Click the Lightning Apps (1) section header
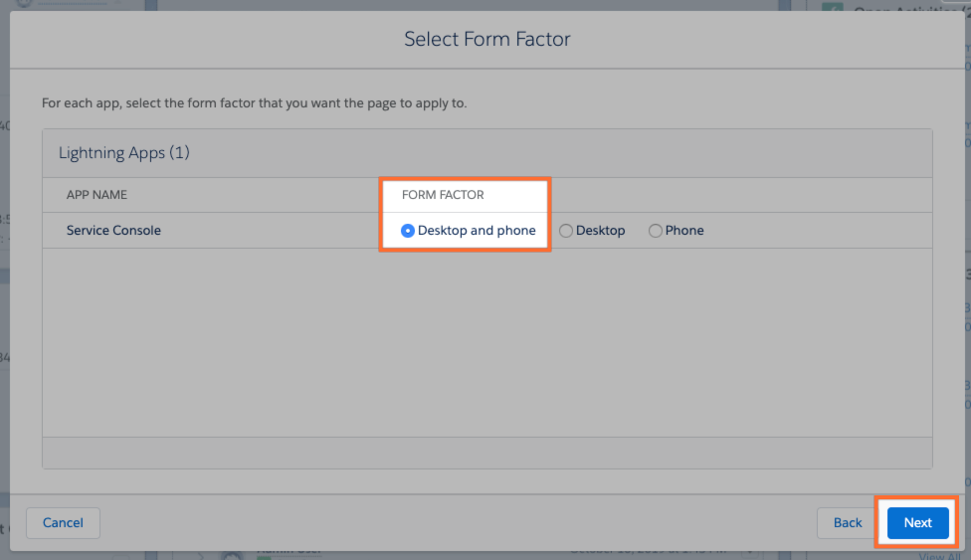 point(124,153)
